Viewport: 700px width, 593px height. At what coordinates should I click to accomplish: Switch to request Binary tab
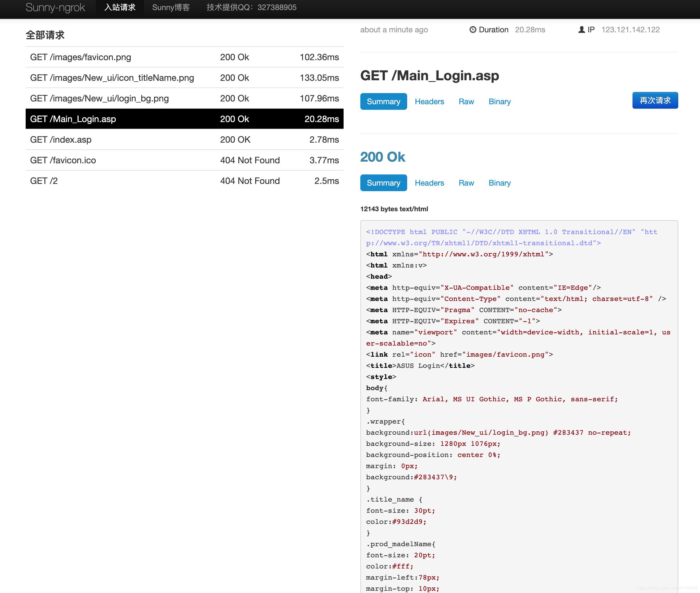tap(499, 101)
